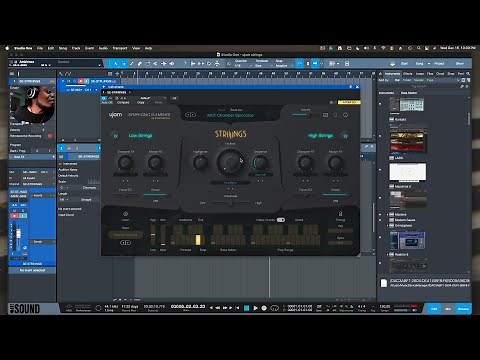Pin the Instruments plugin window
480x360 pixels.
tap(350, 87)
